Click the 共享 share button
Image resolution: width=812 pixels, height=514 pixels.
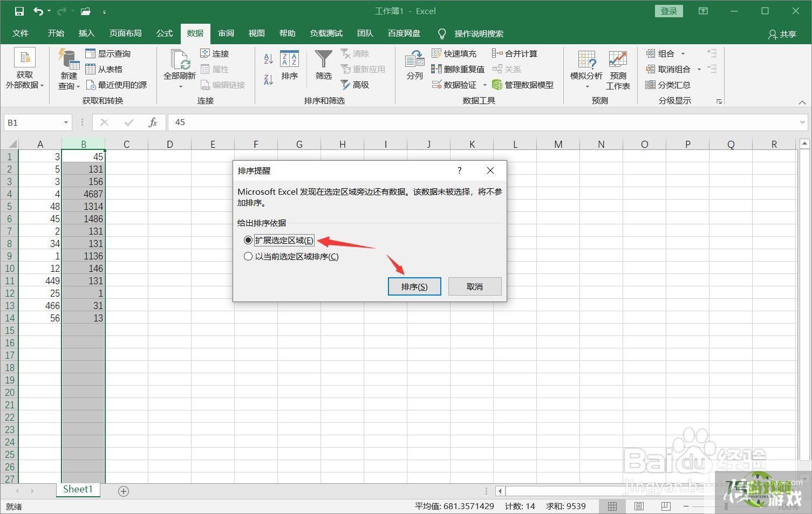coord(782,34)
